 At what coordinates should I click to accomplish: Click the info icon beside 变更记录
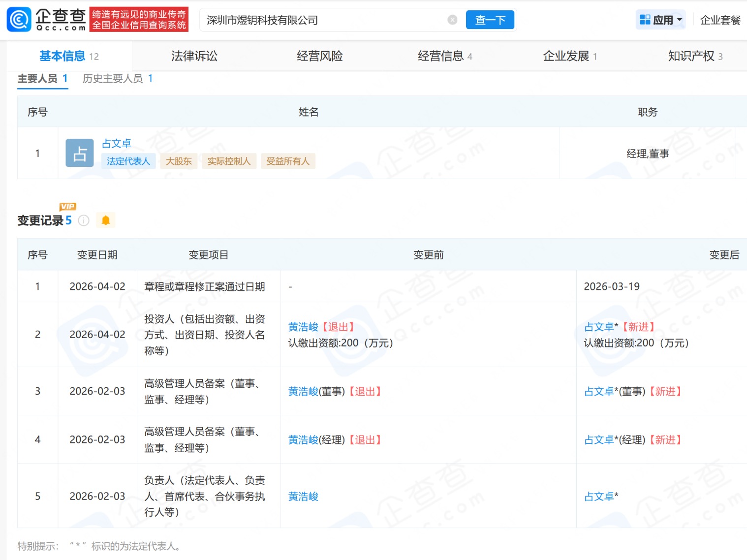(x=84, y=220)
